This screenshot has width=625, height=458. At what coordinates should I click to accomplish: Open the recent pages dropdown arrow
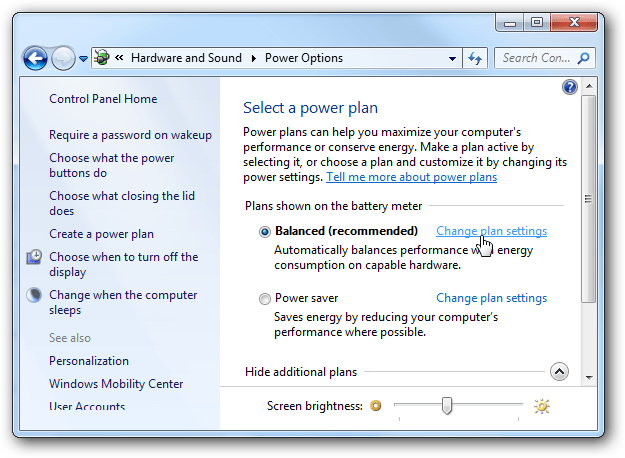[x=83, y=59]
